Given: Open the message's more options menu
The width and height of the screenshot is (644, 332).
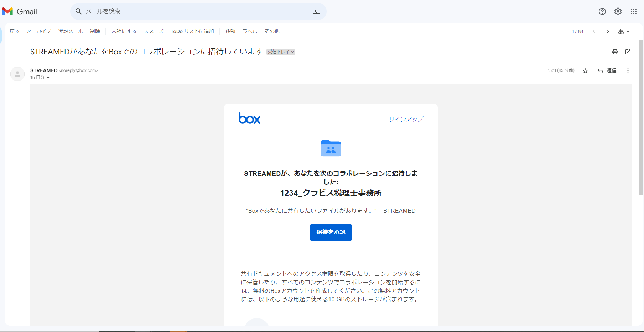Looking at the screenshot, I should [x=628, y=71].
